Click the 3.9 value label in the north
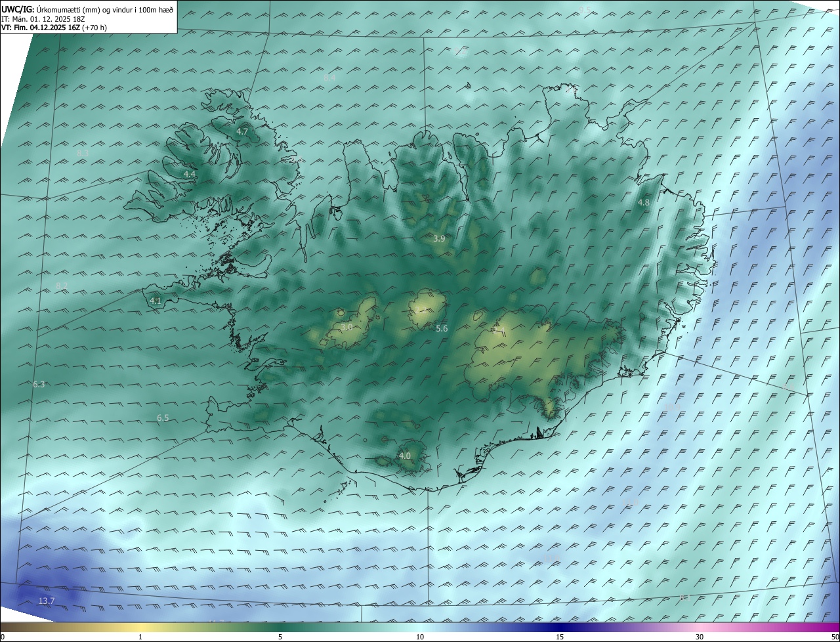The height and width of the screenshot is (642, 840). pos(439,238)
